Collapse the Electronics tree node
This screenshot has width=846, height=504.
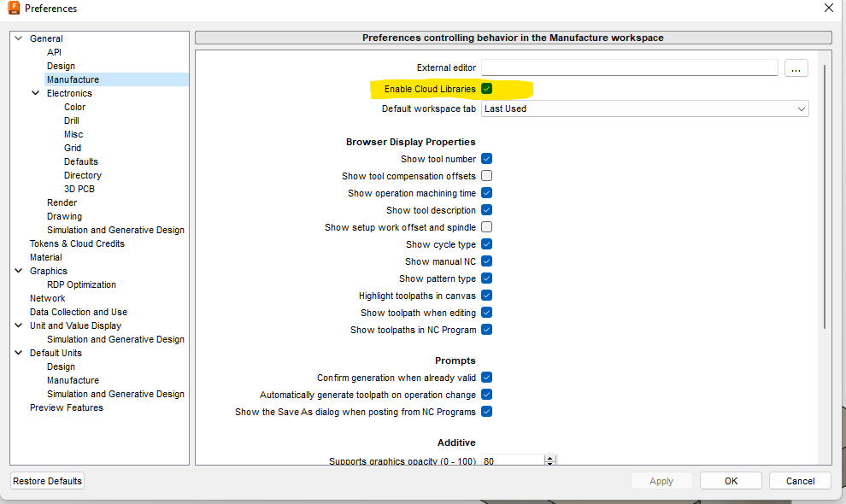tap(36, 93)
